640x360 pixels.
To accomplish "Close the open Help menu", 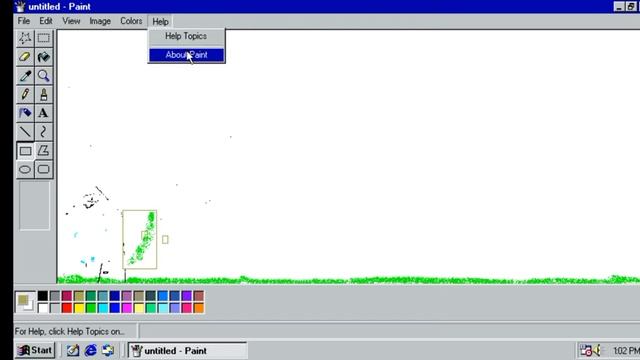I will (x=160, y=22).
